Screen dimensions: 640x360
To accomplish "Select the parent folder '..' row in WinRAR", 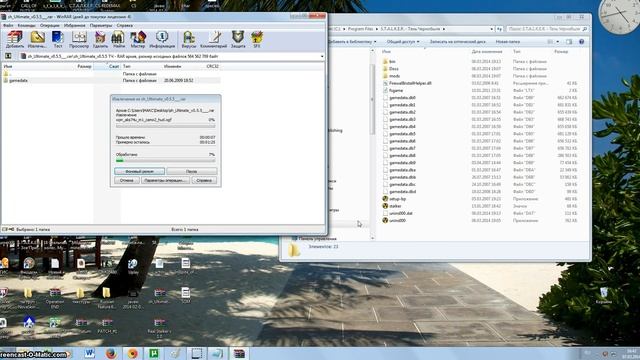I will point(7,74).
